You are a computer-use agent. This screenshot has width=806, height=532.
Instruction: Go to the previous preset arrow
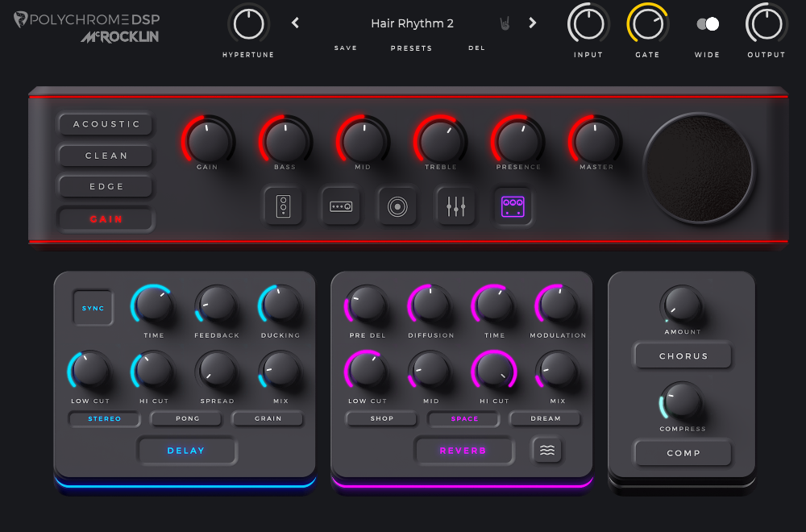pyautogui.click(x=295, y=23)
